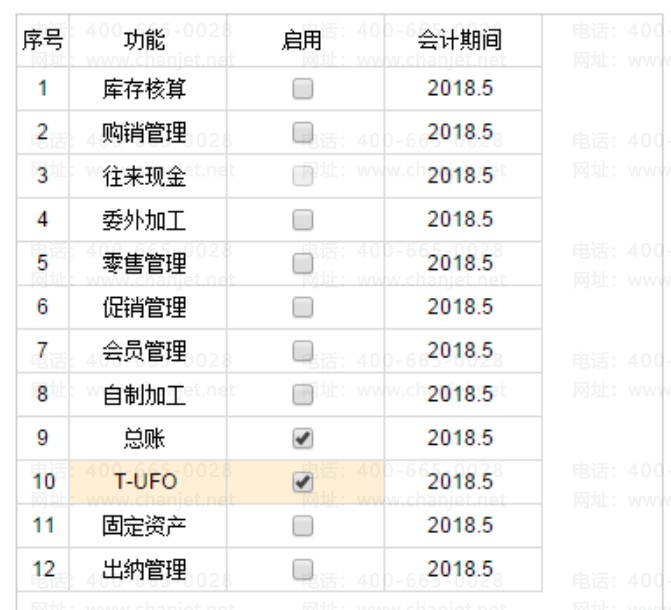Disable the T-UFO checkbox

(302, 482)
